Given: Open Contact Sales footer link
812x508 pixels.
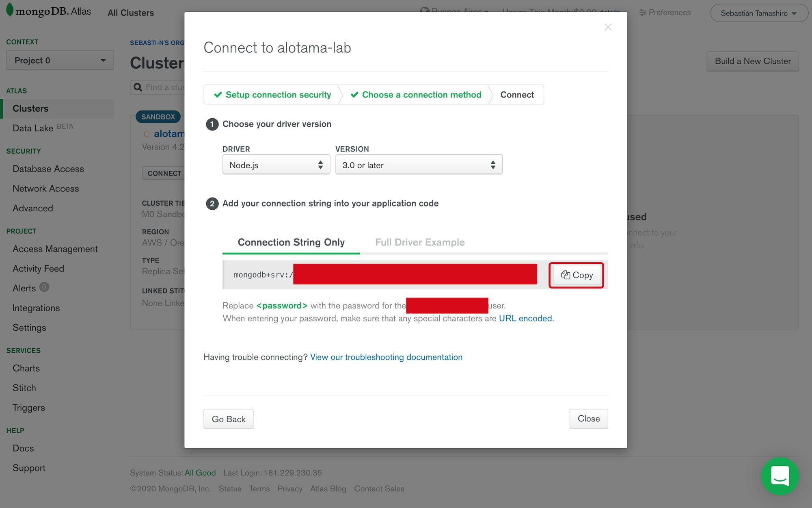Looking at the screenshot, I should [379, 488].
